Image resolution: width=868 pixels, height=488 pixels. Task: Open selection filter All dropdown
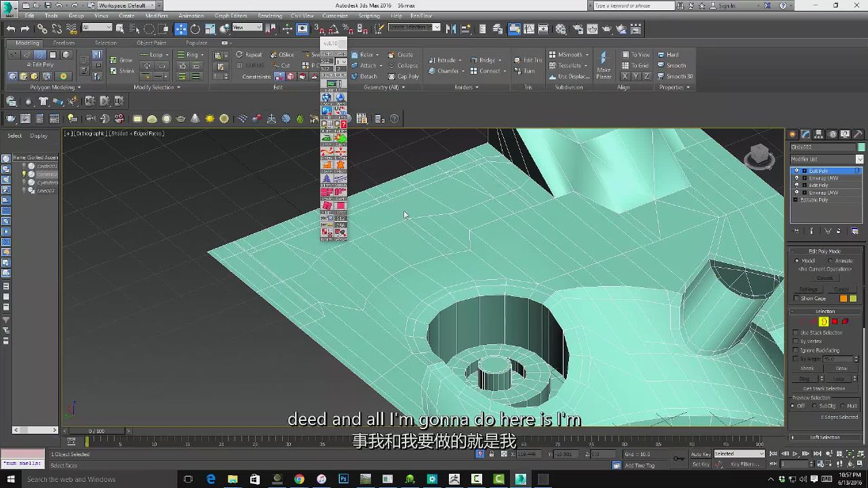click(97, 28)
